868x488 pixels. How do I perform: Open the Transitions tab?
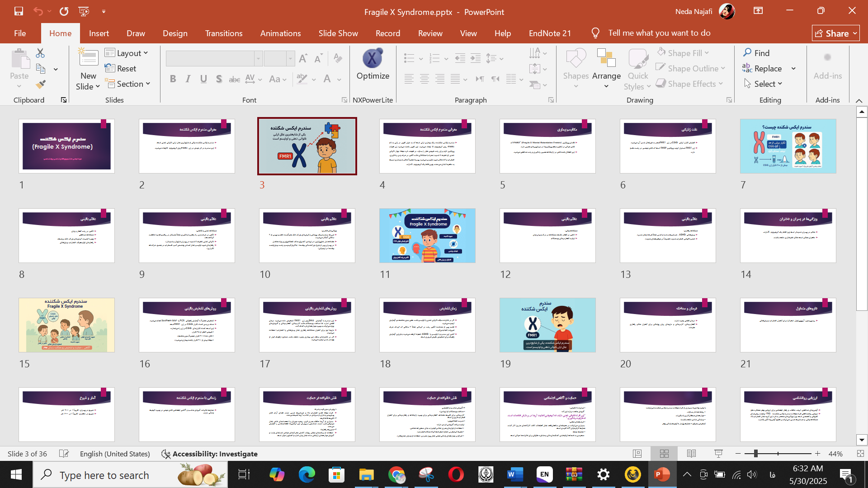[223, 33]
